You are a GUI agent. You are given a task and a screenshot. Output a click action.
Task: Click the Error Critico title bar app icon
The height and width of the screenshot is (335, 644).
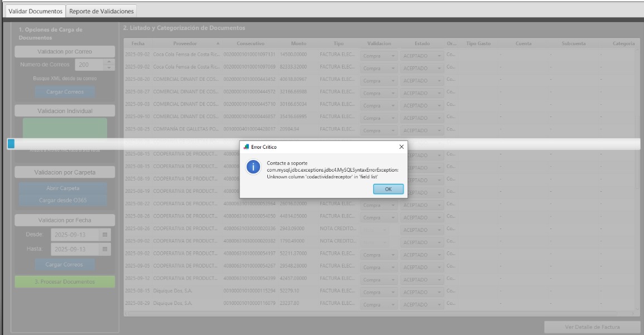(247, 147)
